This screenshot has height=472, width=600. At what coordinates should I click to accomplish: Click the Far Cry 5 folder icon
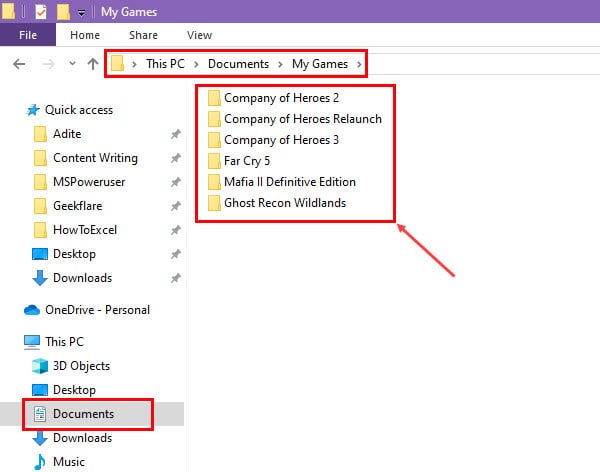click(214, 161)
